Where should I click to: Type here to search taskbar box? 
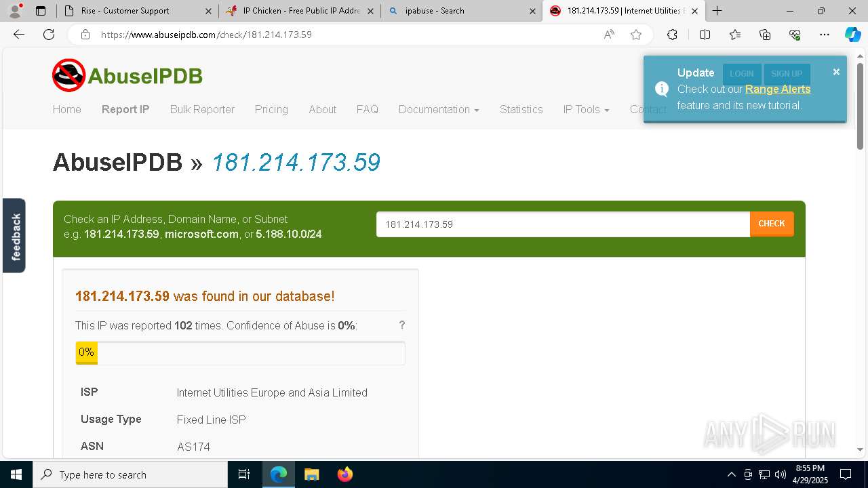point(130,474)
